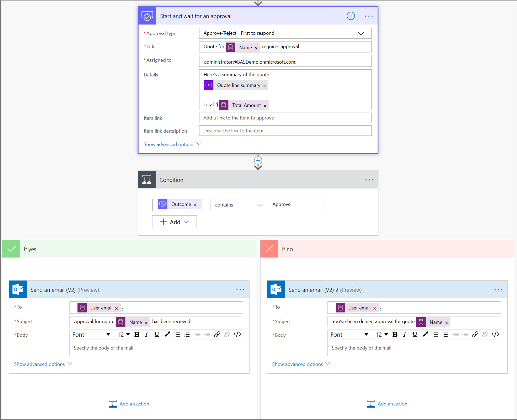Screen dimensions: 517x420
Task: Click the red X If no icon
Action: (x=269, y=249)
